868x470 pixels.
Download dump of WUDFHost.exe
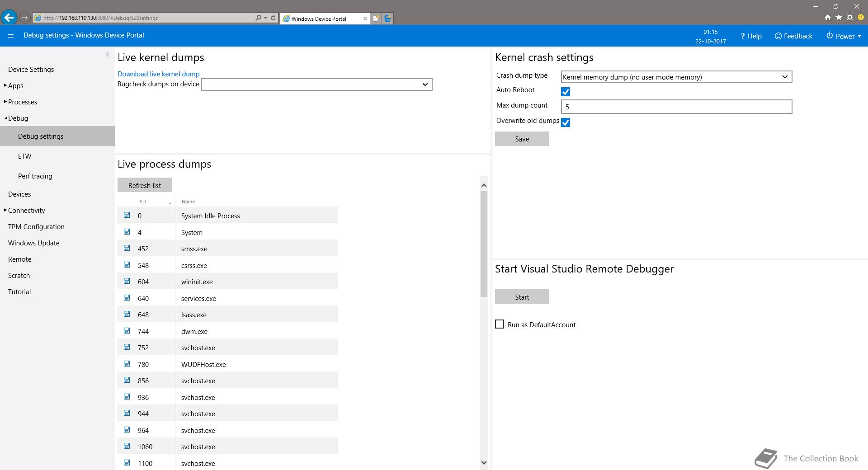(x=127, y=364)
